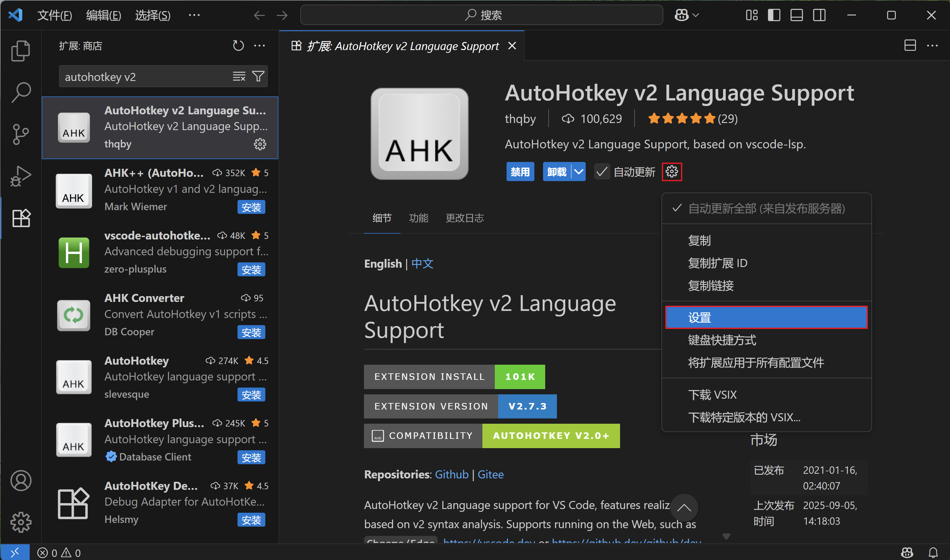Image resolution: width=950 pixels, height=560 pixels.
Task: Click the manage gear next to 自动更新
Action: tap(672, 172)
